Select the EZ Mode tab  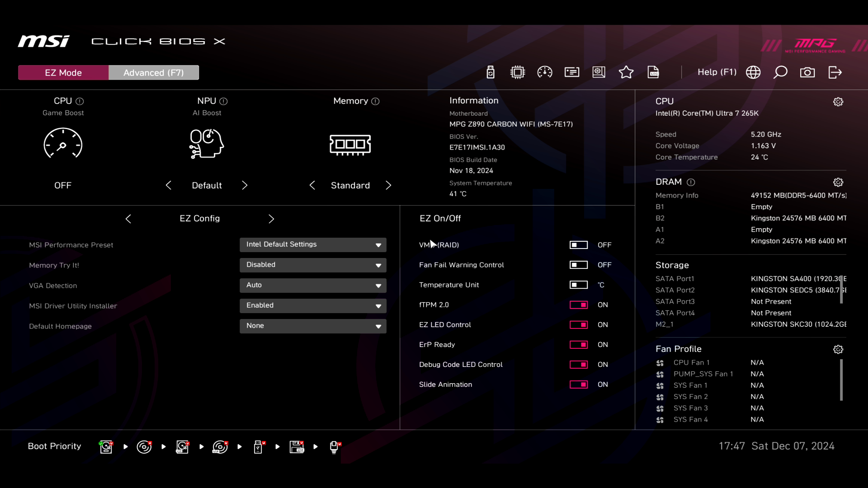coord(63,73)
